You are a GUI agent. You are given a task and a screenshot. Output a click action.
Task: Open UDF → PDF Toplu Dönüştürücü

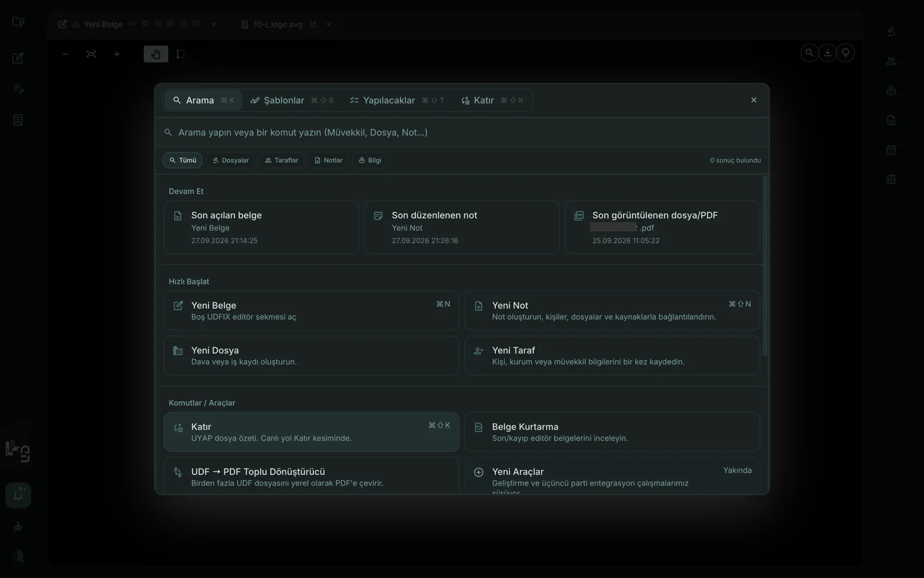coord(312,476)
